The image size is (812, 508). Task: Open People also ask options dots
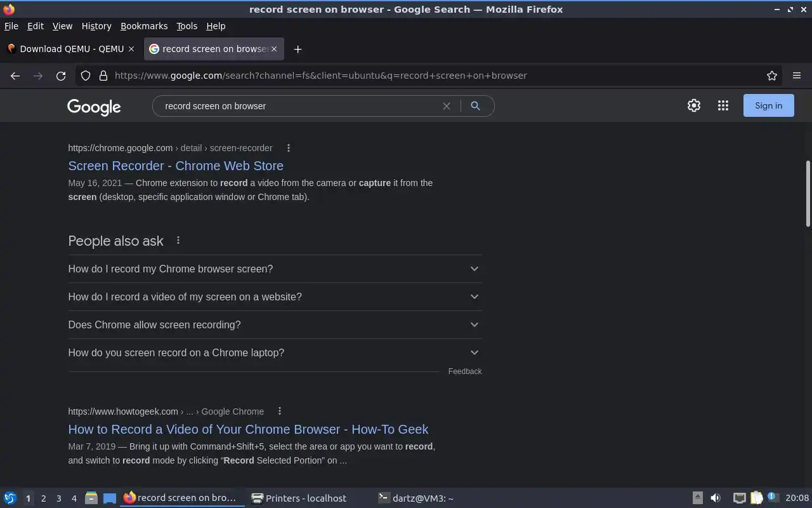click(x=178, y=241)
